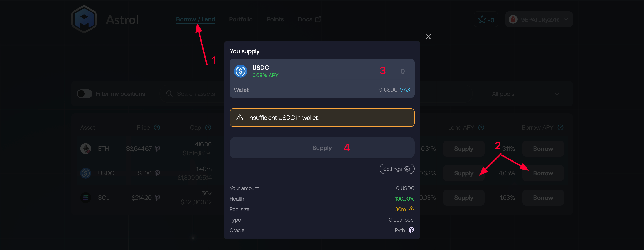Click the Pyth oracle icon in dialog
The image size is (644, 250).
tap(411, 230)
